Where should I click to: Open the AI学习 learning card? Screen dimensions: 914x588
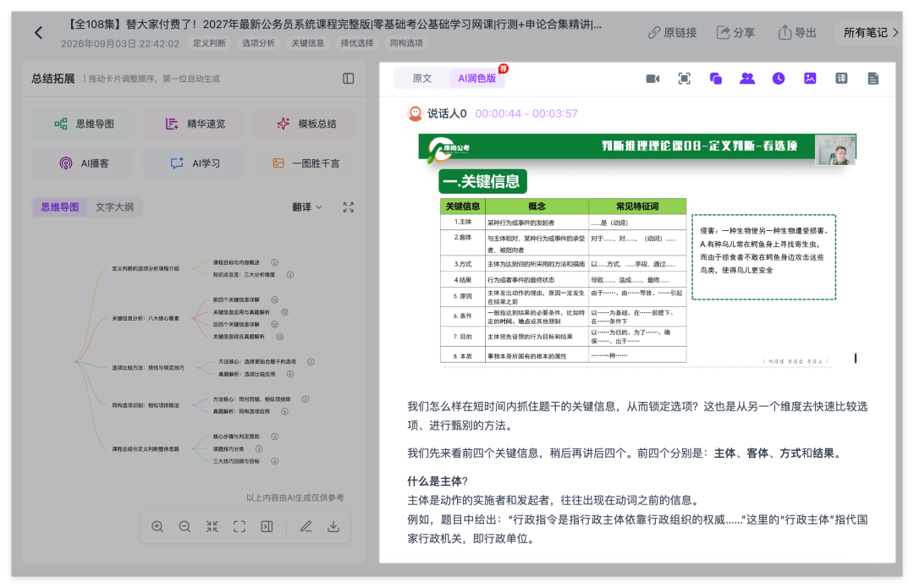click(194, 163)
